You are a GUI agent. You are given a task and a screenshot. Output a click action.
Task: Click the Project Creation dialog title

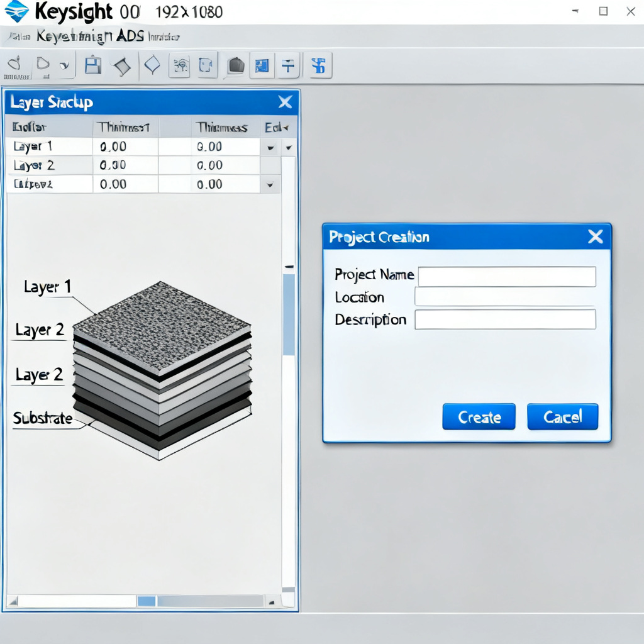click(379, 237)
